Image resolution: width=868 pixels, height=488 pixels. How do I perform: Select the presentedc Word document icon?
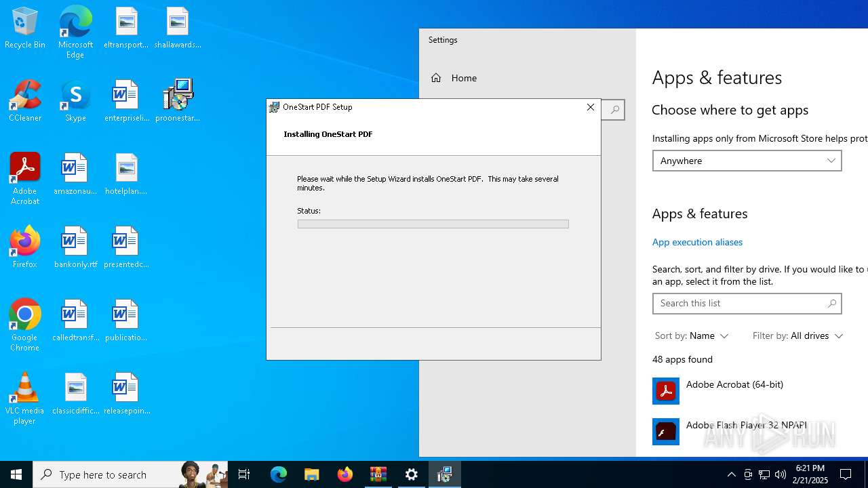126,248
